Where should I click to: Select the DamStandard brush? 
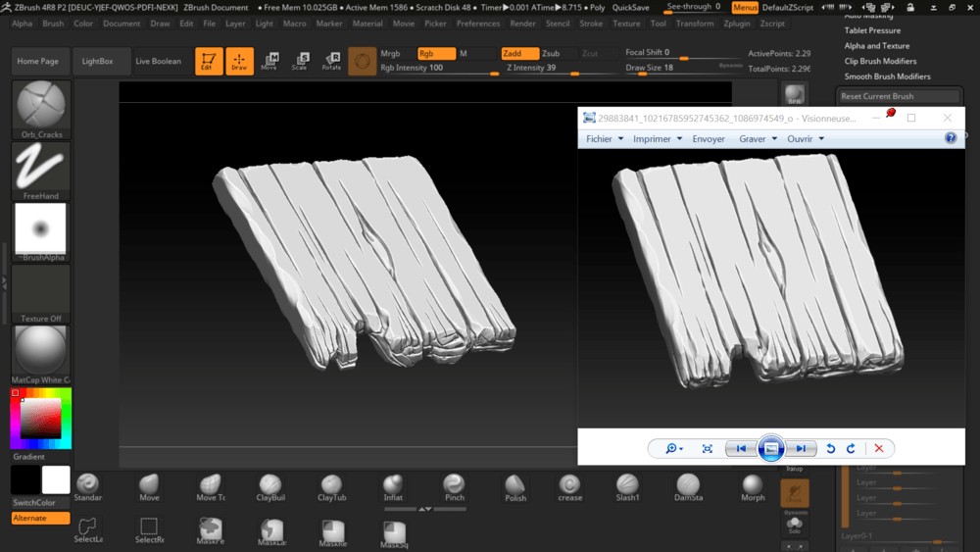pos(688,487)
